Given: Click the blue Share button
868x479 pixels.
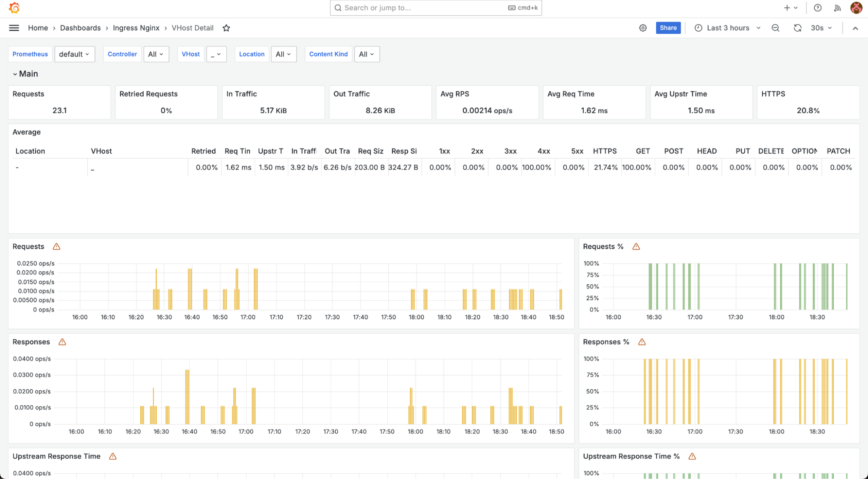Looking at the screenshot, I should pyautogui.click(x=668, y=28).
